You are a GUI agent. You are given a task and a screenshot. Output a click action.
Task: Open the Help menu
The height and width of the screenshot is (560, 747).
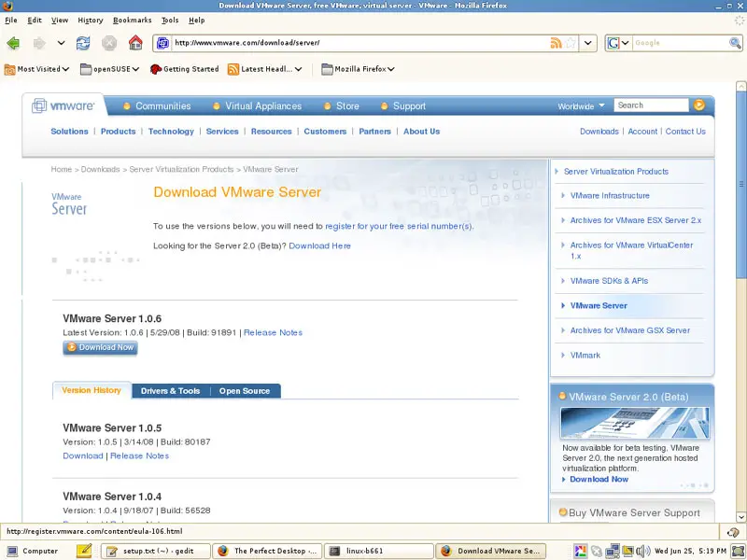[x=197, y=20]
